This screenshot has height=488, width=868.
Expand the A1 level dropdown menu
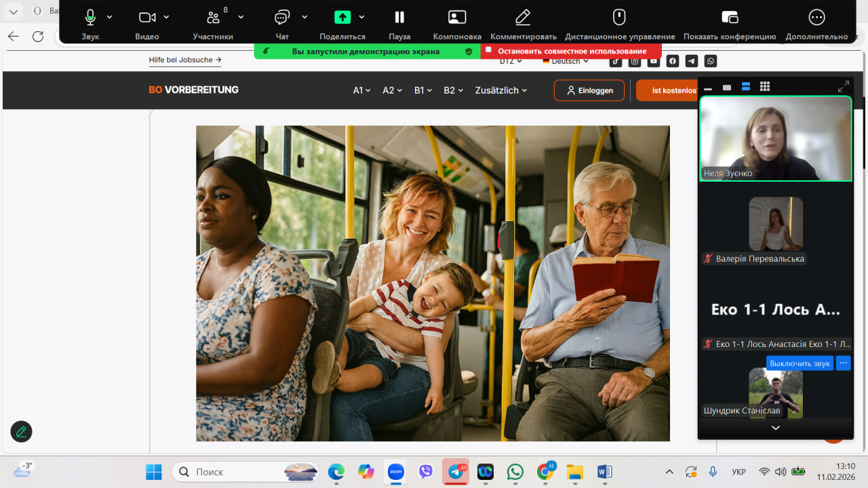pyautogui.click(x=361, y=90)
